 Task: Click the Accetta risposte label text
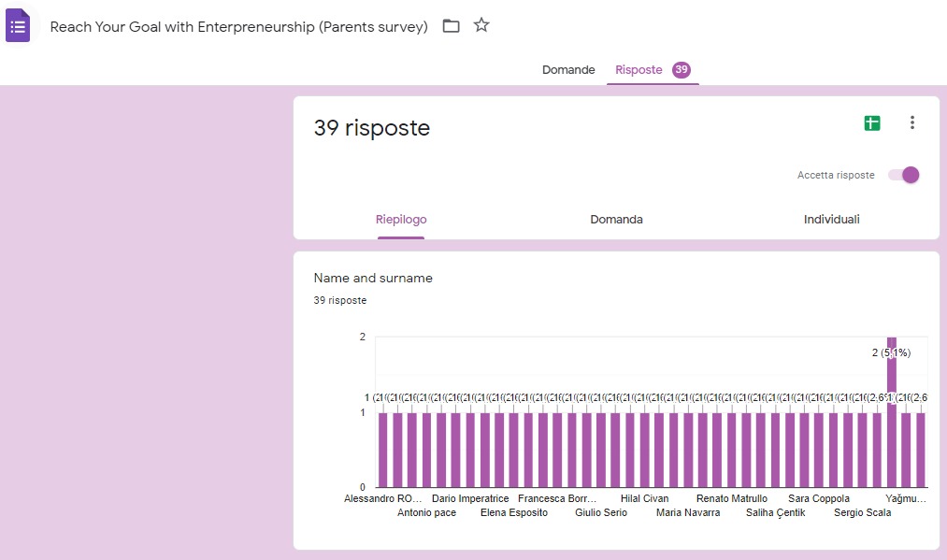(836, 175)
